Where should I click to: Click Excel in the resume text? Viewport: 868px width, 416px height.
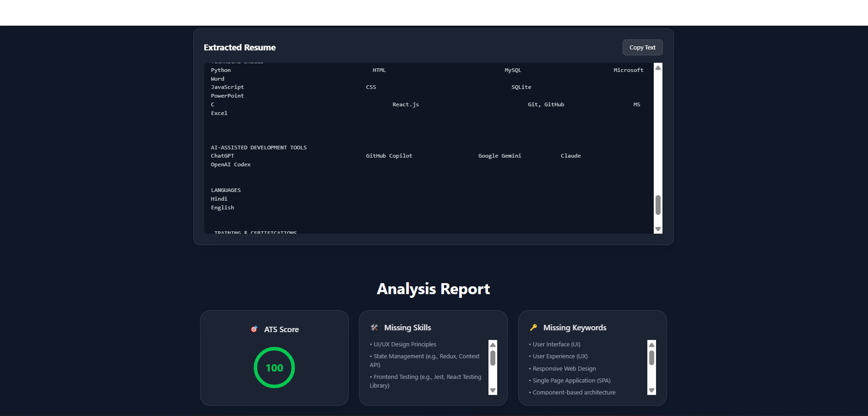(x=219, y=113)
